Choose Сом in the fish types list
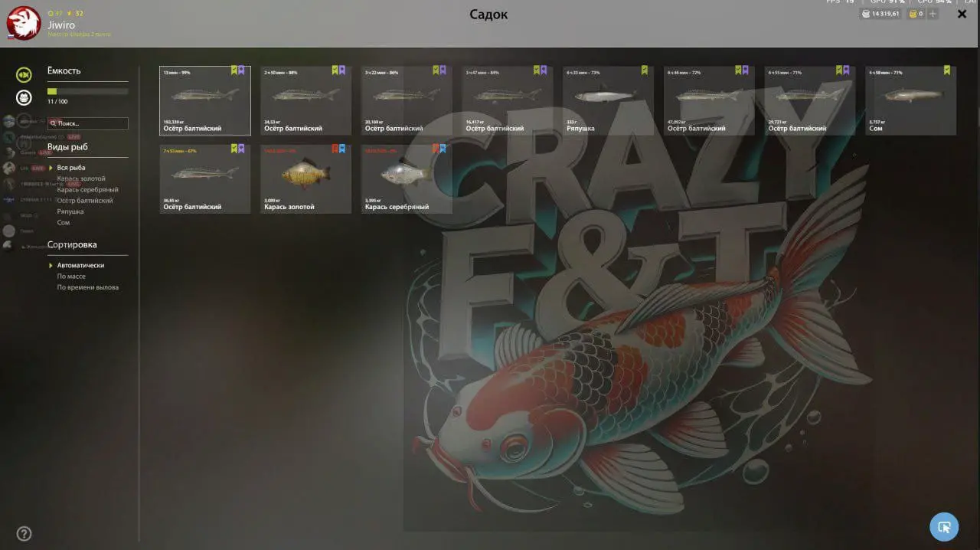 click(x=64, y=222)
